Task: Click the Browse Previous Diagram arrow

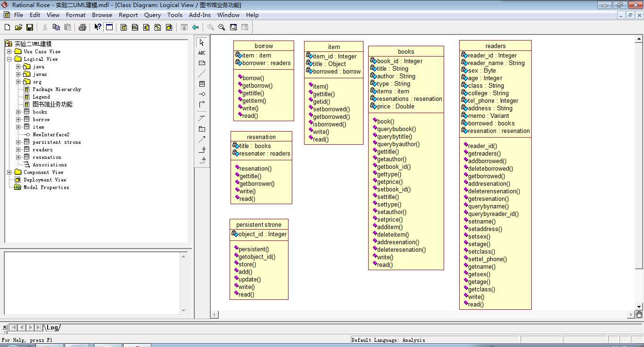Action: coord(196,27)
